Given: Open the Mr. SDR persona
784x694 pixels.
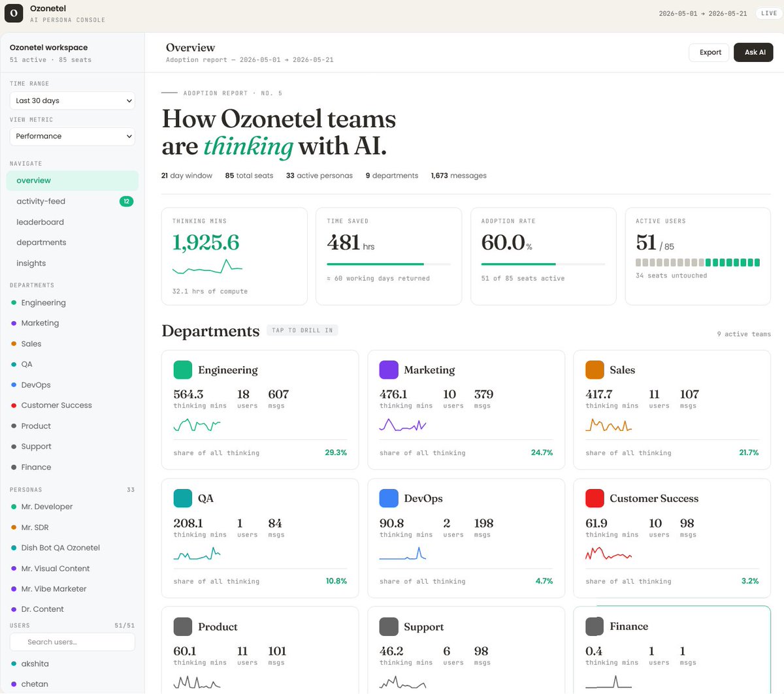Looking at the screenshot, I should [73, 528].
